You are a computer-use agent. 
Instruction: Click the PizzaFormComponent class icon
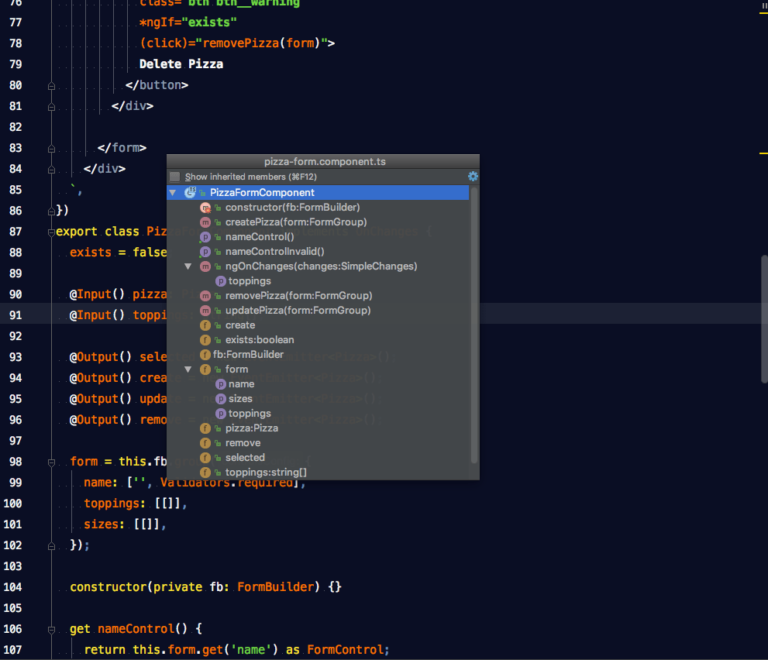(x=190, y=192)
